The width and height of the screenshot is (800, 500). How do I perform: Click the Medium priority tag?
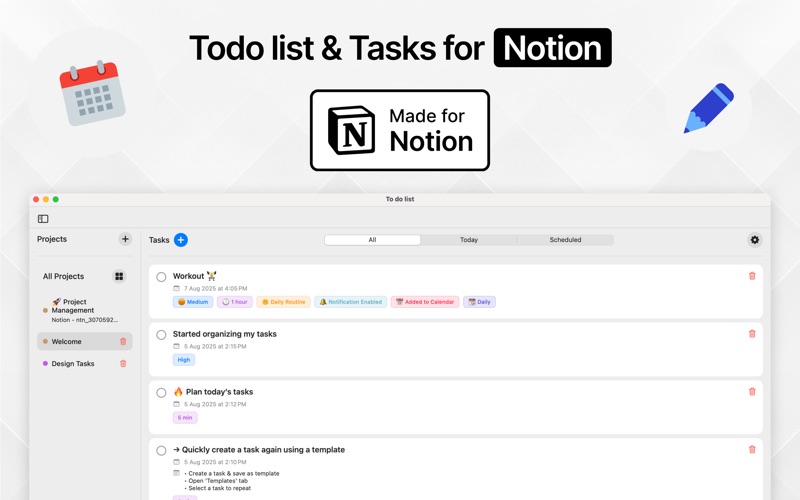coord(193,302)
